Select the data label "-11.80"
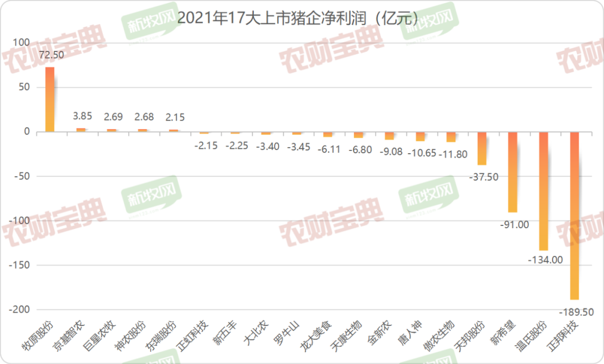The height and width of the screenshot is (364, 604). pyautogui.click(x=453, y=154)
